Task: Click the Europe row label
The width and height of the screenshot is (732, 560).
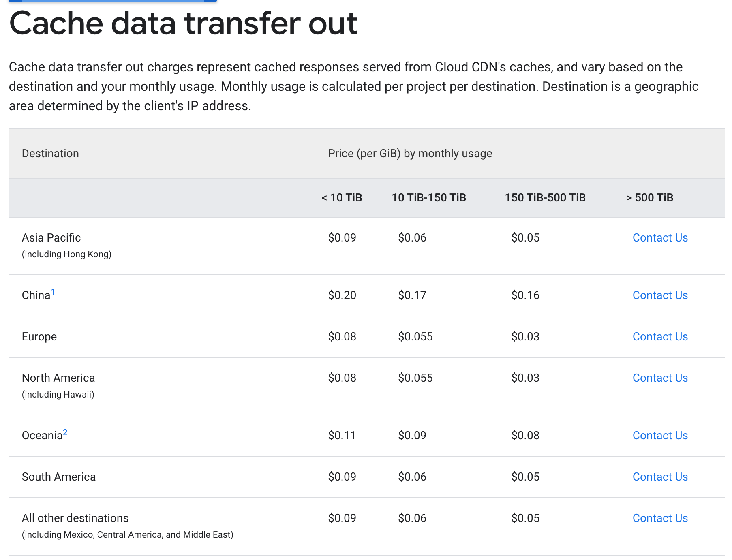Action: 39,337
